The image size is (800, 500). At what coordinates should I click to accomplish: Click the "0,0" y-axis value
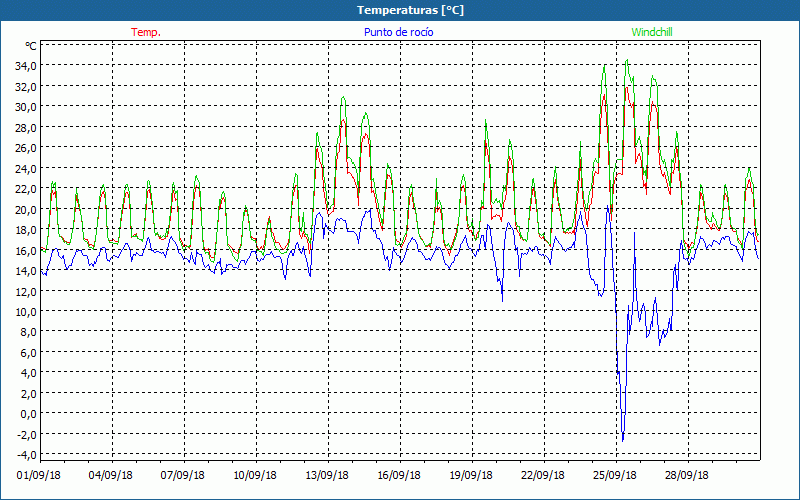click(x=28, y=414)
